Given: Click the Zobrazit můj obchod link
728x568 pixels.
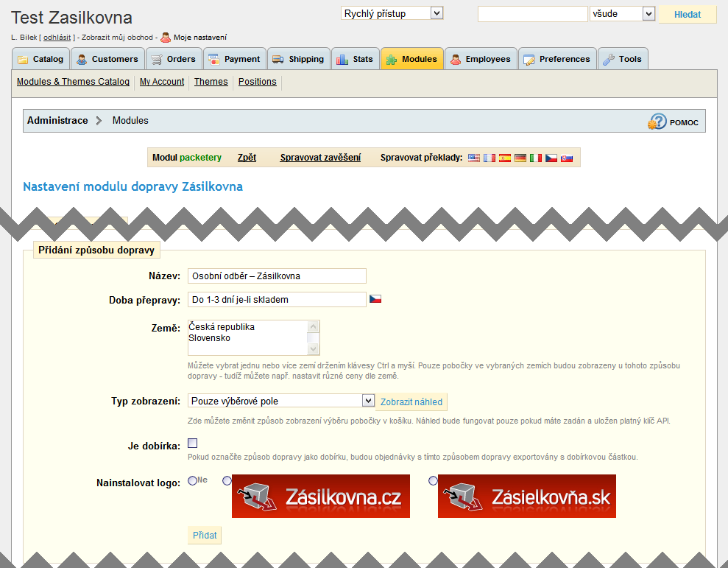Looking at the screenshot, I should (x=118, y=37).
